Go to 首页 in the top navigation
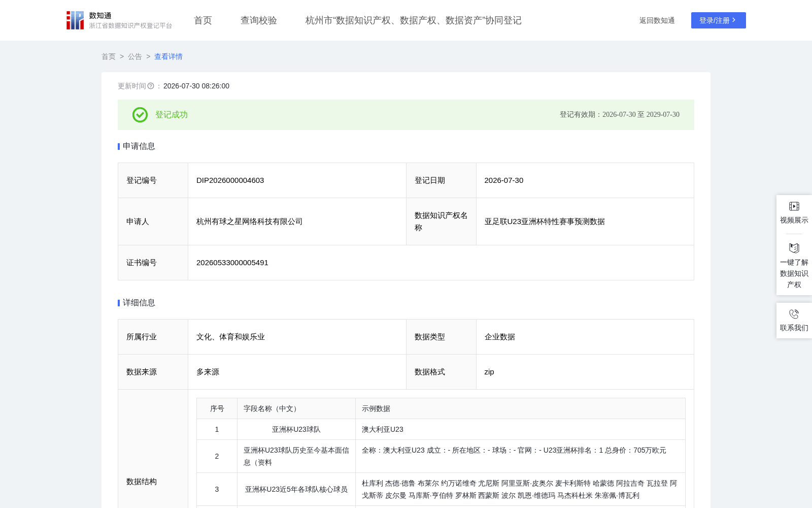The width and height of the screenshot is (812, 508). 203,20
